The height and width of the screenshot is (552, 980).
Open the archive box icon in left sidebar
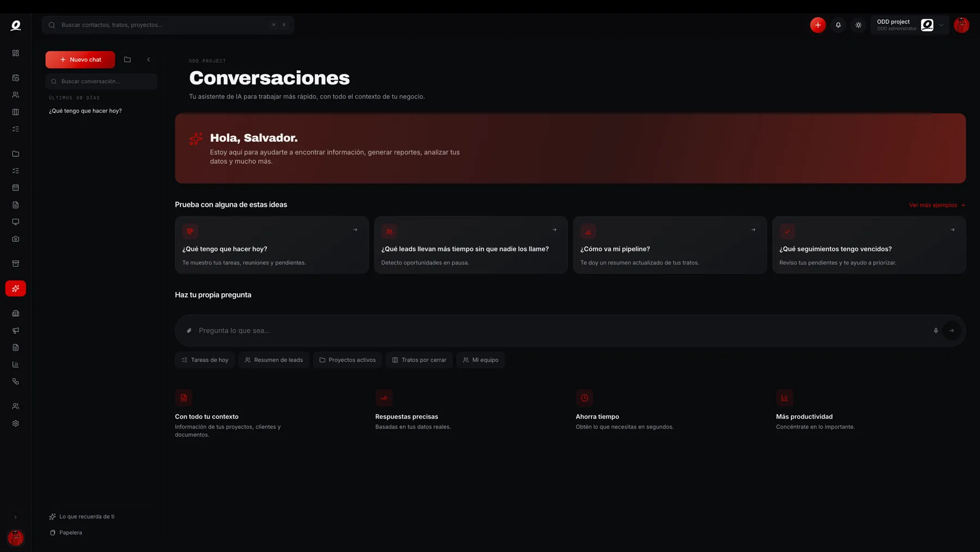(15, 264)
